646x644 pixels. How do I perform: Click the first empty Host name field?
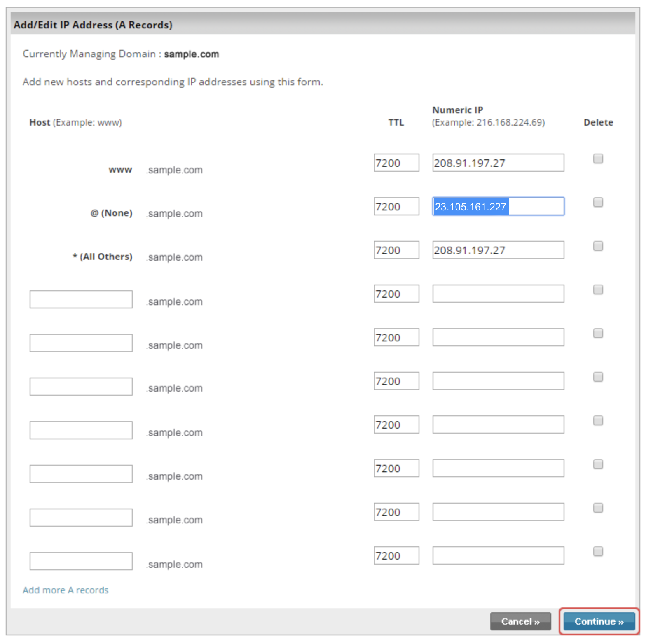click(81, 299)
